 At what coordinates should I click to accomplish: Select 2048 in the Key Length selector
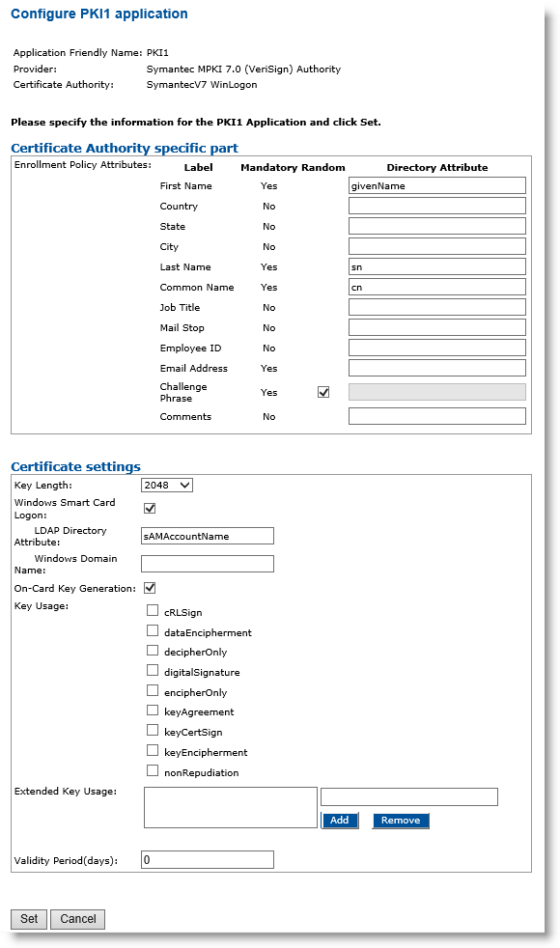(x=164, y=487)
